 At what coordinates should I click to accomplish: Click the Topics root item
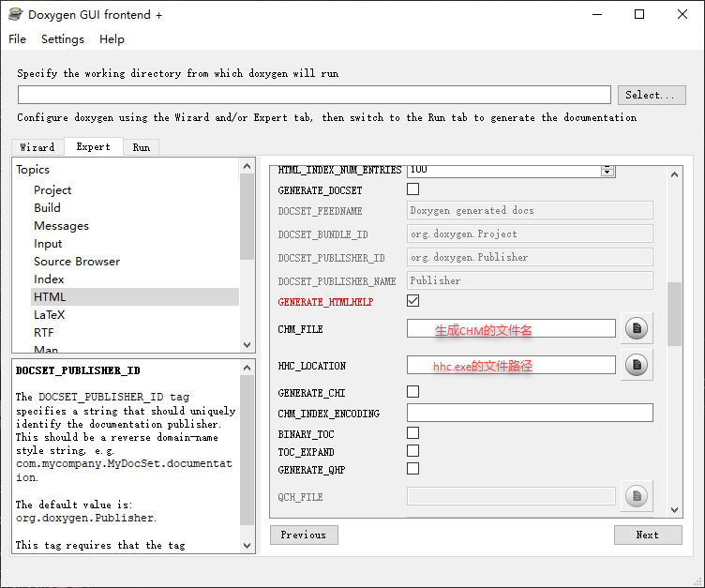coord(33,170)
